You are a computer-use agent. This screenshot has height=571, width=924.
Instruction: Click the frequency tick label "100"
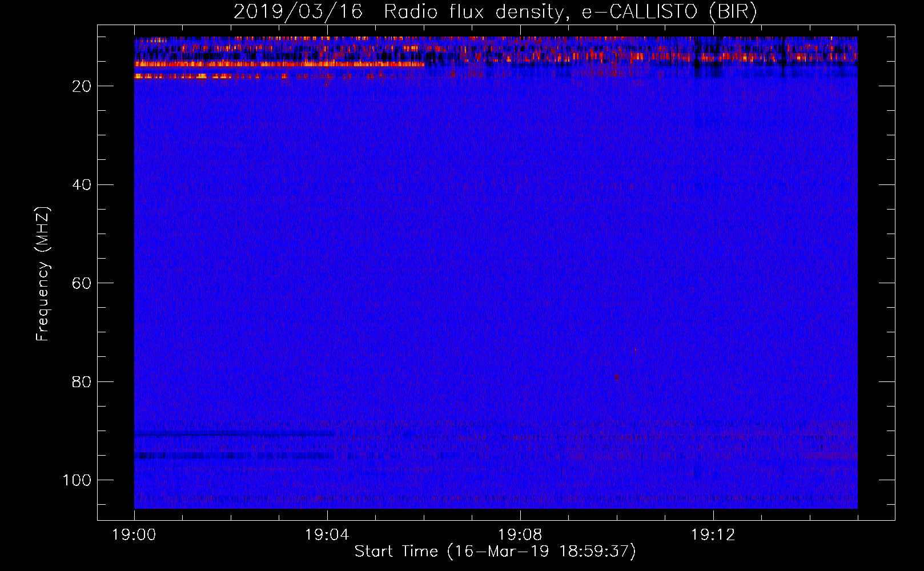click(x=77, y=480)
